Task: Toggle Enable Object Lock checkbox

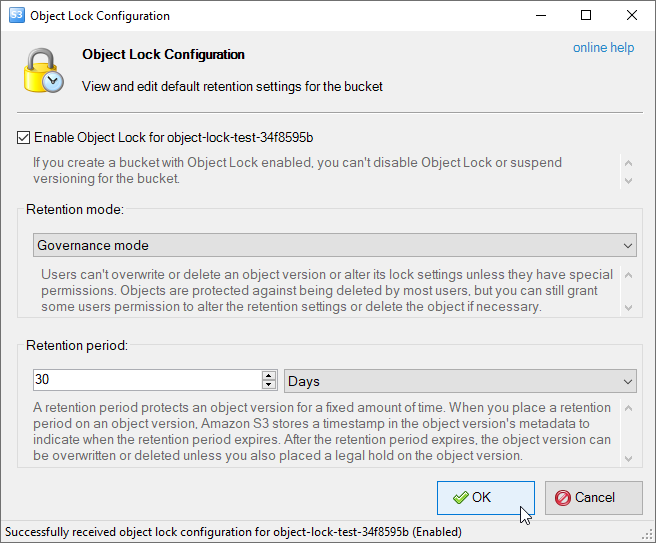Action: pyautogui.click(x=23, y=138)
